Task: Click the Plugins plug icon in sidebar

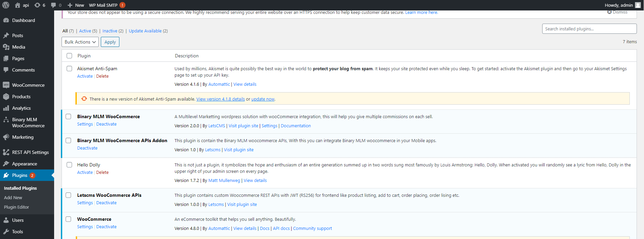Action: (6, 175)
